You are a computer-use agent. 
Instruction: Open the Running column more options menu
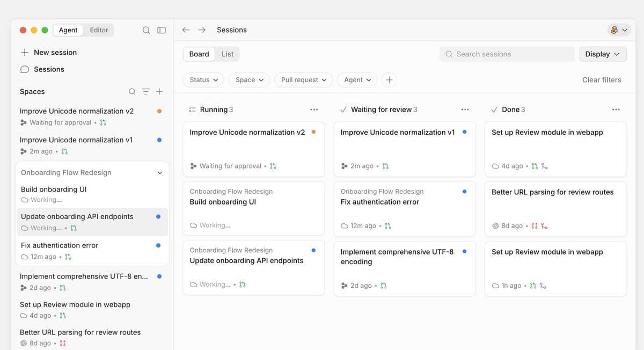coord(314,110)
